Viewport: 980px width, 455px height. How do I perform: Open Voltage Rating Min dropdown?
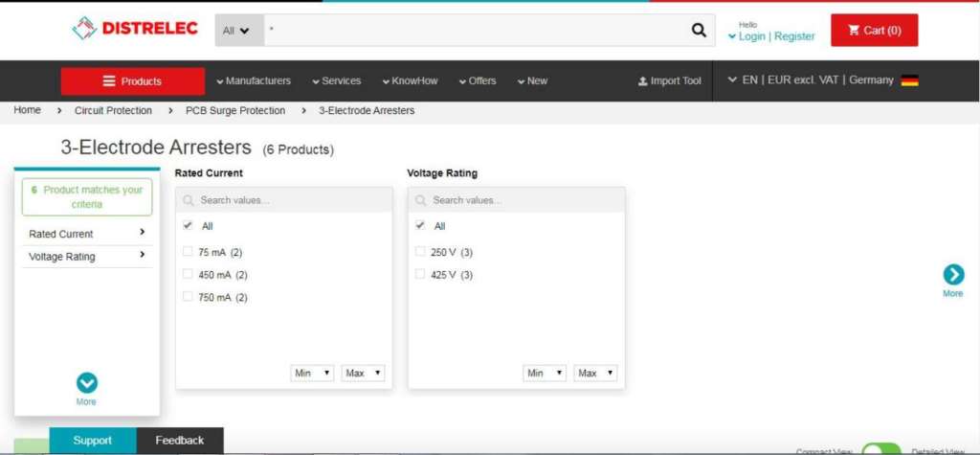[x=545, y=373]
